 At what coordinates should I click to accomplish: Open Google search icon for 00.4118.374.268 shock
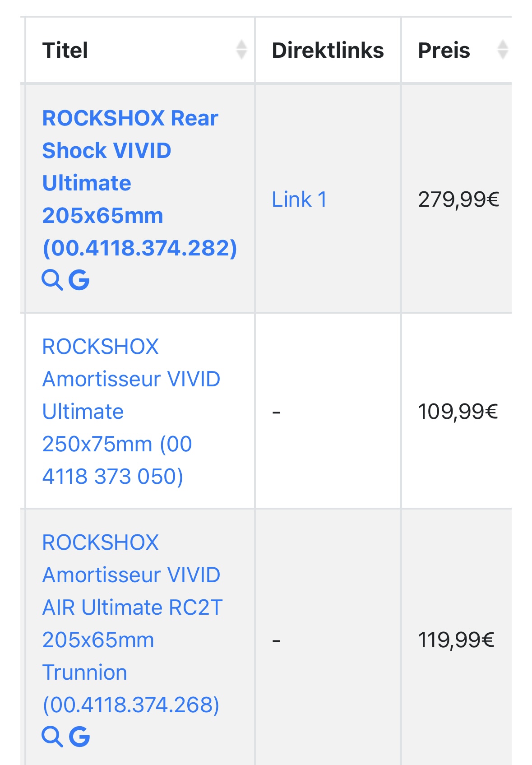click(79, 737)
